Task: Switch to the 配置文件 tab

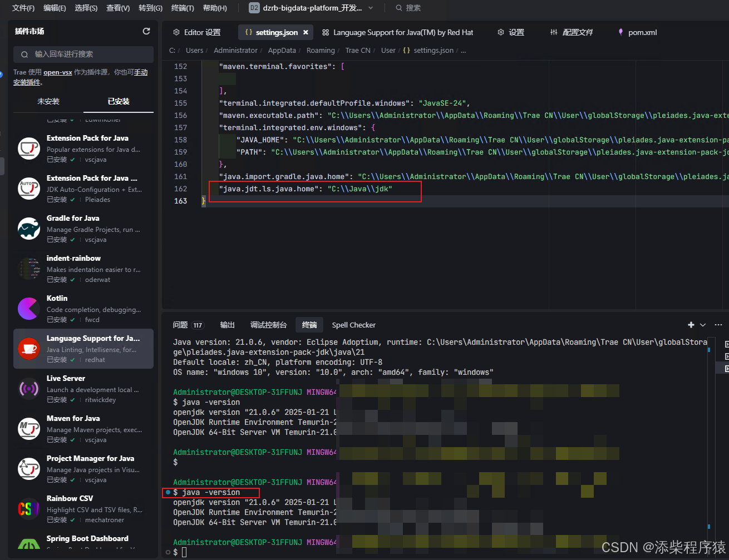Action: [572, 32]
